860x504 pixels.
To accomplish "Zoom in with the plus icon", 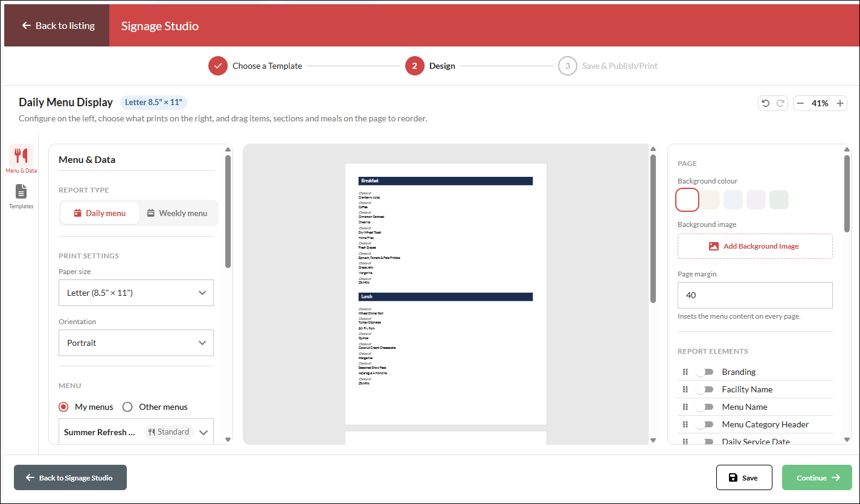I will pyautogui.click(x=840, y=103).
